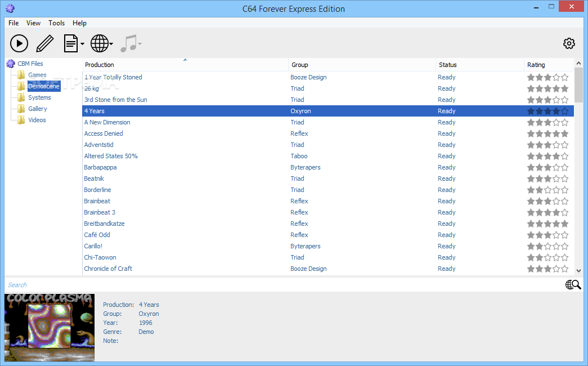
Task: Open the music note dropdown arrow
Action: pos(140,44)
